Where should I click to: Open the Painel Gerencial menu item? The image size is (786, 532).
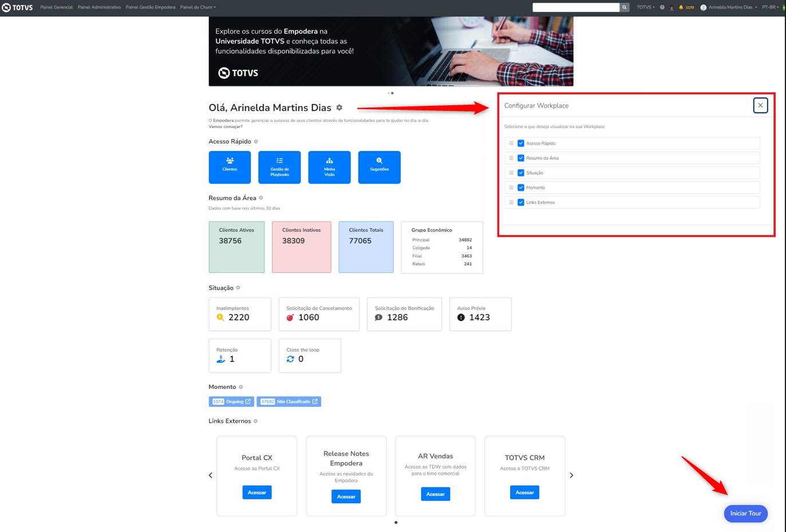coord(57,7)
